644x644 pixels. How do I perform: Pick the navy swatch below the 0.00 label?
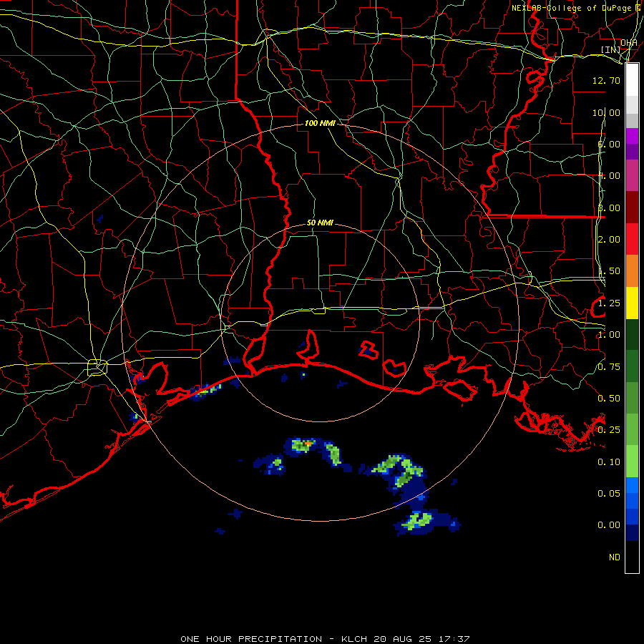tap(632, 532)
